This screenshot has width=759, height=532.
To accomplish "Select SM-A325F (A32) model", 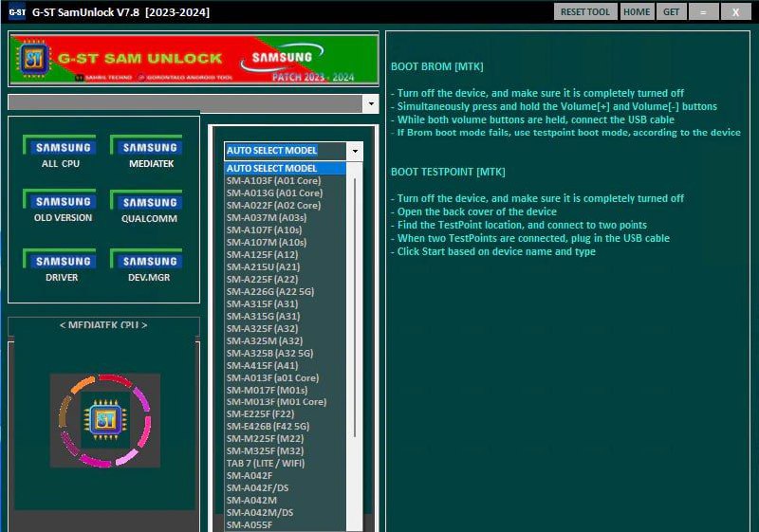I will pyautogui.click(x=286, y=329).
